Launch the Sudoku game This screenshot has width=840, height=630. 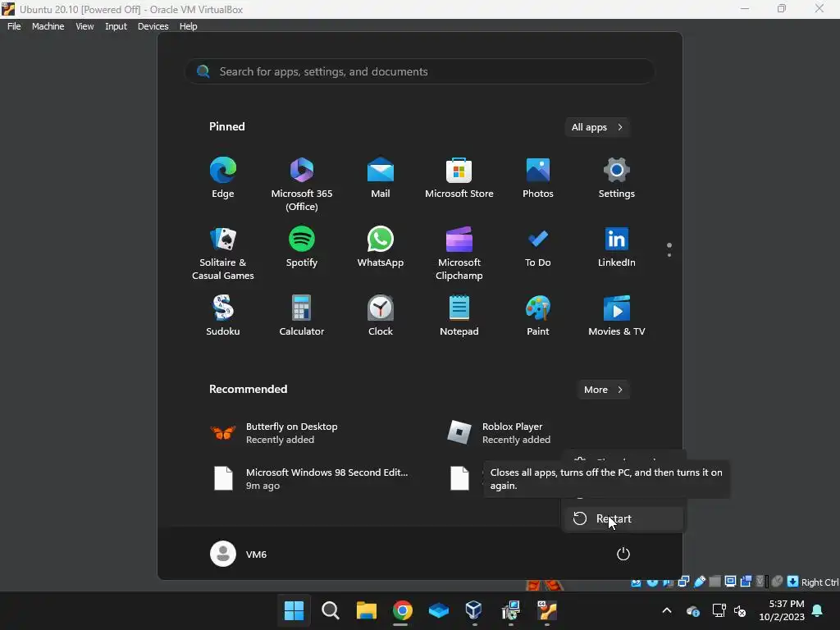(223, 316)
